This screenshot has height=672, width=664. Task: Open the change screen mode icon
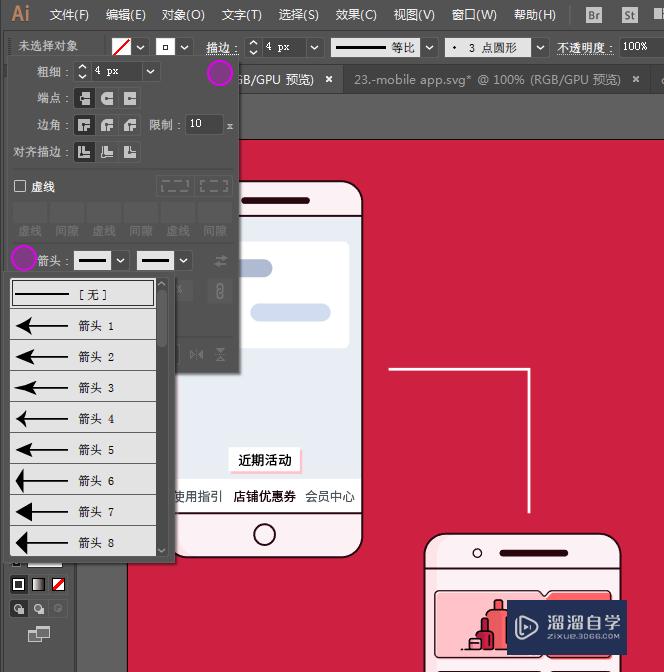coord(39,634)
